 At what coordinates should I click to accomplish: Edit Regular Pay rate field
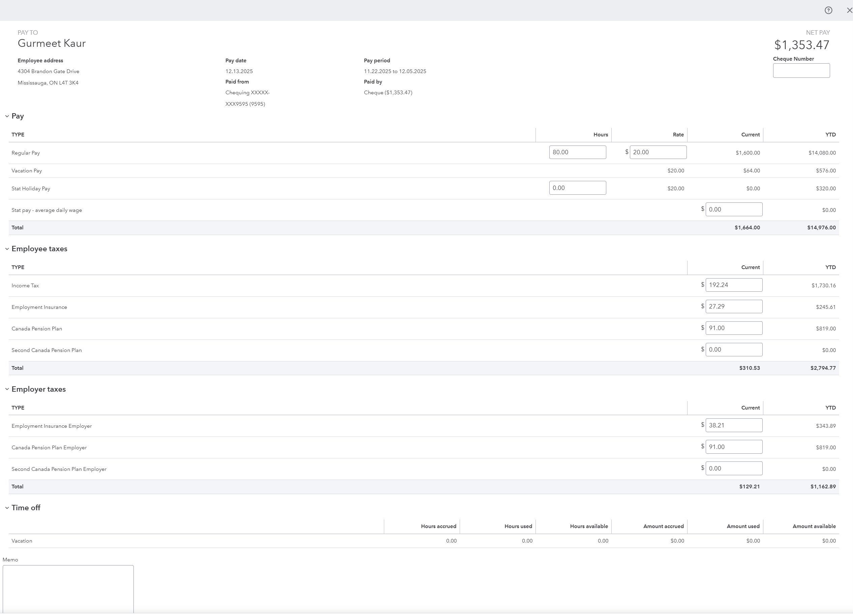point(658,152)
